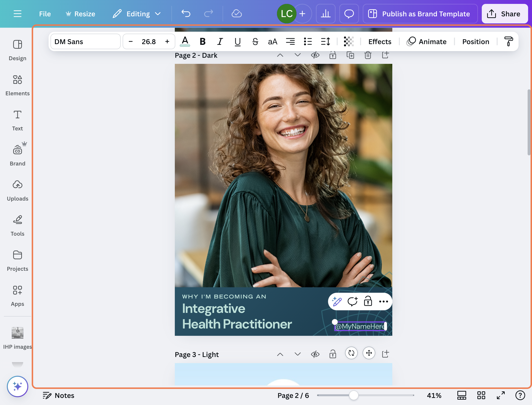Toggle bulleted list
The height and width of the screenshot is (405, 532).
point(308,42)
